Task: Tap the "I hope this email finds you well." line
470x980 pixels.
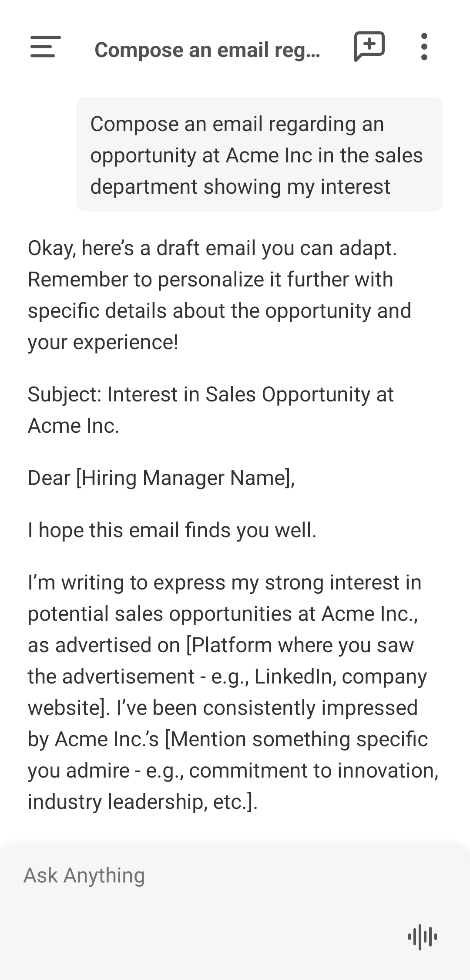Action: pos(172,530)
